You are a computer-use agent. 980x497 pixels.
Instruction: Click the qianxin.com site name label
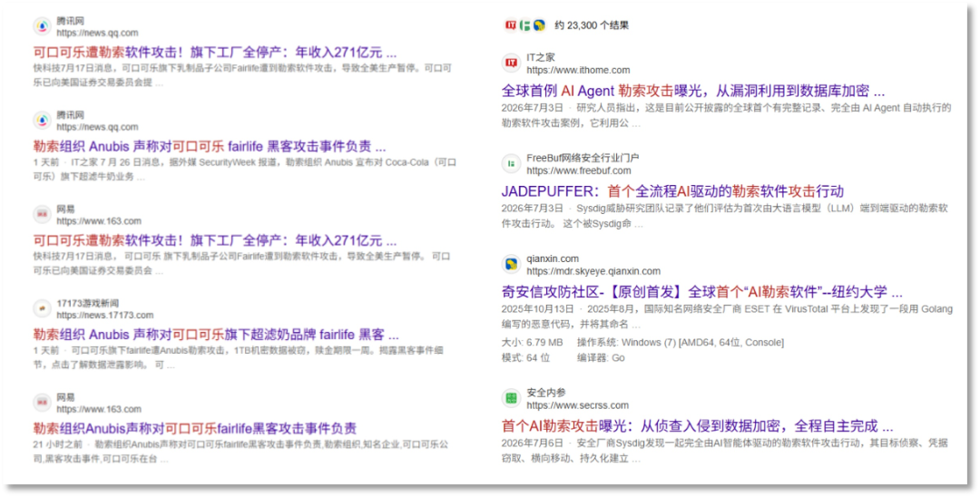(x=553, y=258)
